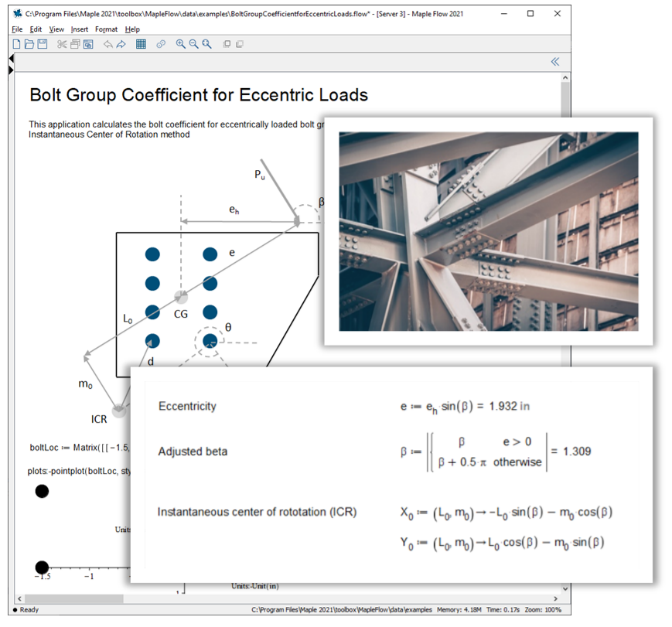Zoom in with the magnifier plus icon
Viewport: 672px width, 627px height.
tap(179, 44)
